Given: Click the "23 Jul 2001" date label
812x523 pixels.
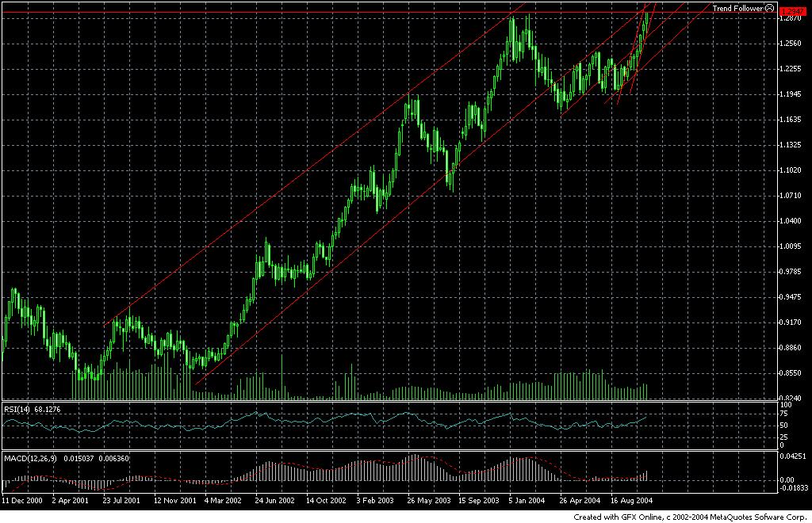Looking at the screenshot, I should (121, 501).
